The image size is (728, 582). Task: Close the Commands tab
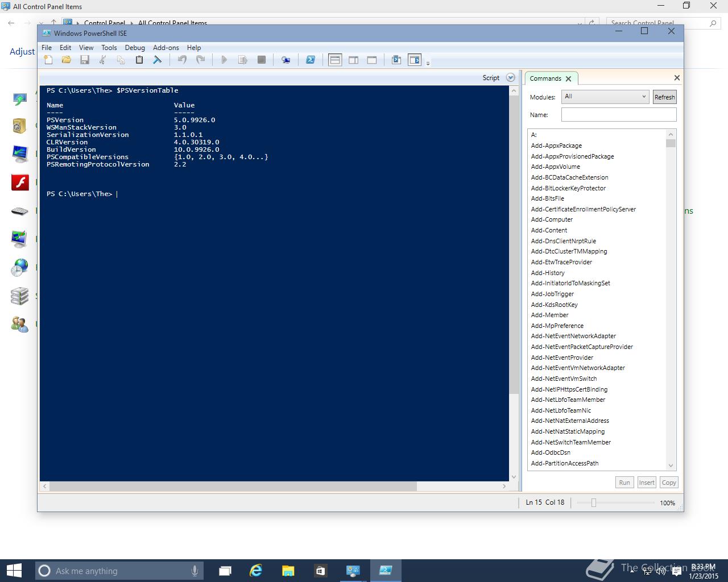click(x=568, y=79)
